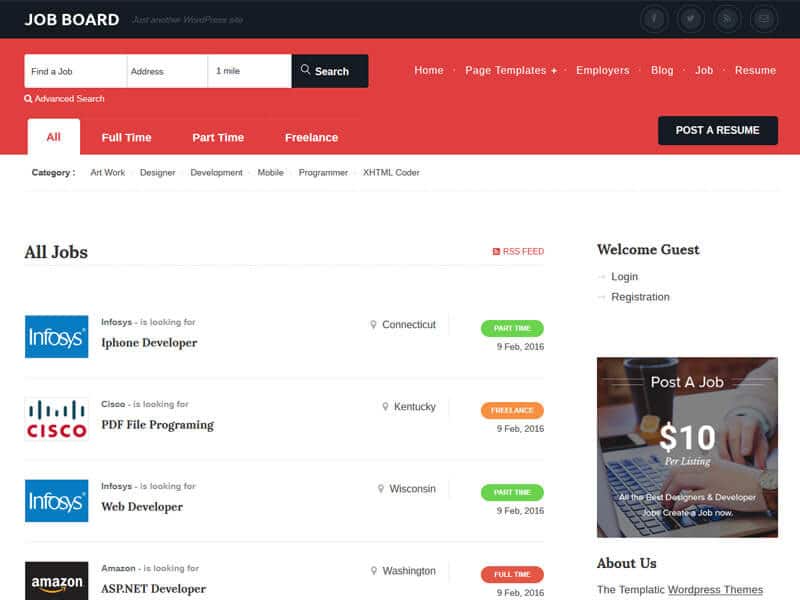
Task: Click the Login link in sidebar
Action: point(624,277)
